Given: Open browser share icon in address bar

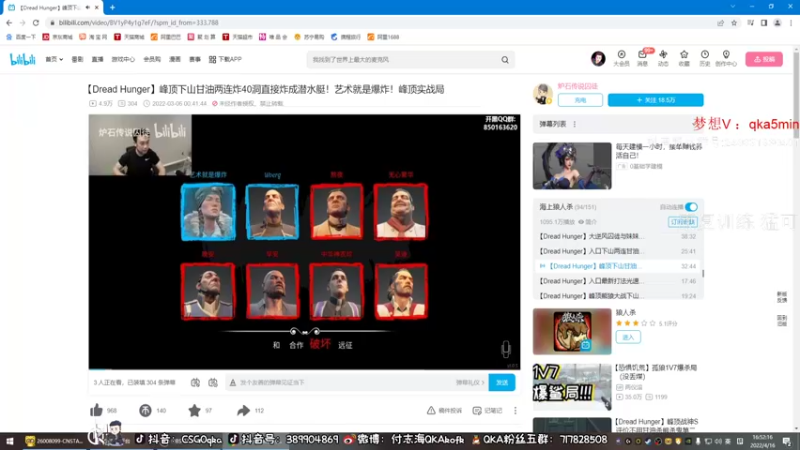Looking at the screenshot, I should 720,22.
